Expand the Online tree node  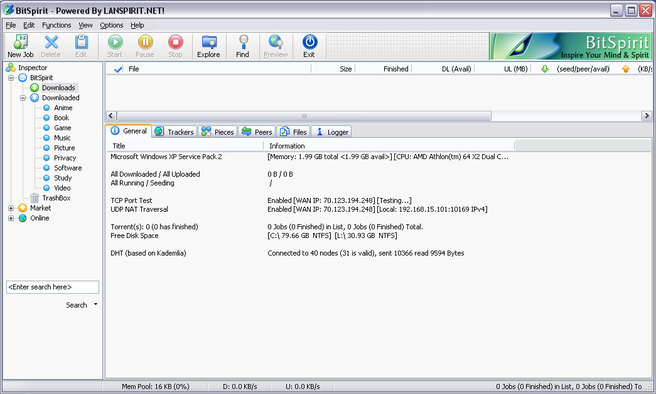coord(11,218)
